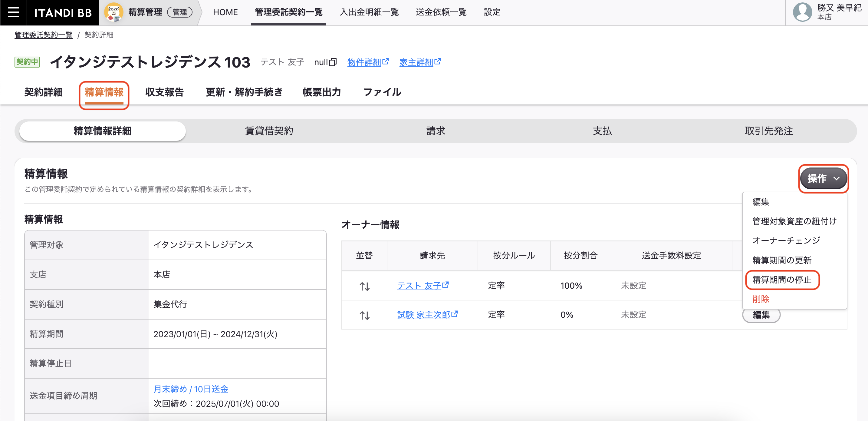Copy null value icon
This screenshot has width=868, height=421.
click(333, 62)
